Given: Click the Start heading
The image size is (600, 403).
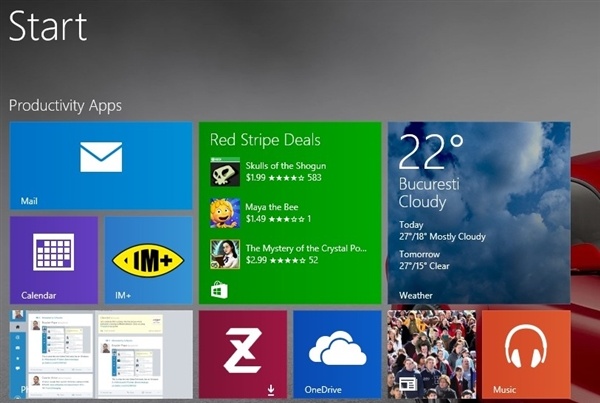Looking at the screenshot, I should point(48,26).
